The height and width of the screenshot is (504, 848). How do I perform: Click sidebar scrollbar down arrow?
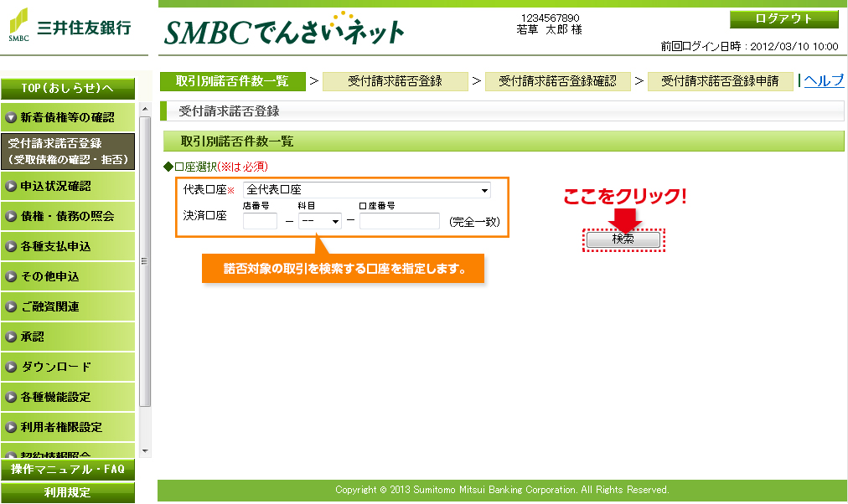145,451
